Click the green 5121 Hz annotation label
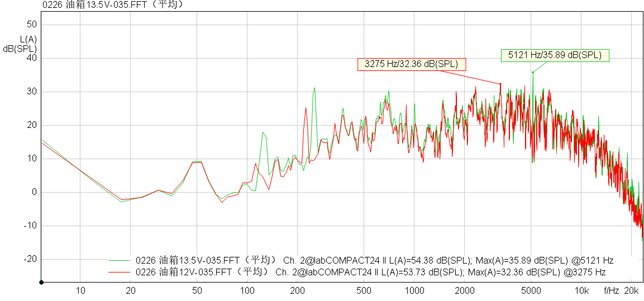644x301 pixels. click(x=554, y=55)
